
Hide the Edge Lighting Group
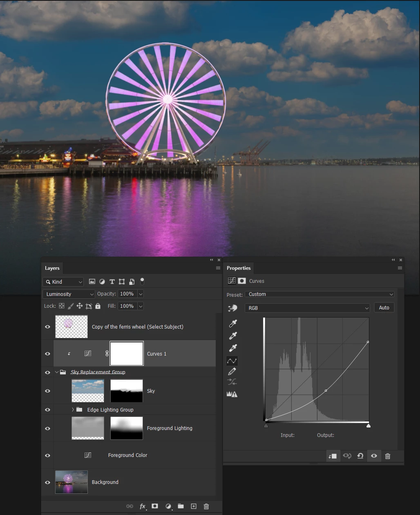48,410
